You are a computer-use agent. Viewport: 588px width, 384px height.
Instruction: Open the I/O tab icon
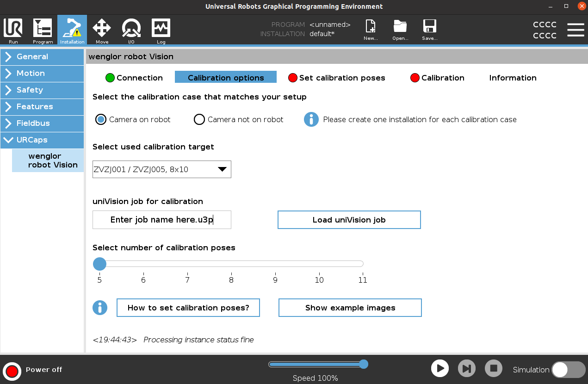(x=131, y=30)
